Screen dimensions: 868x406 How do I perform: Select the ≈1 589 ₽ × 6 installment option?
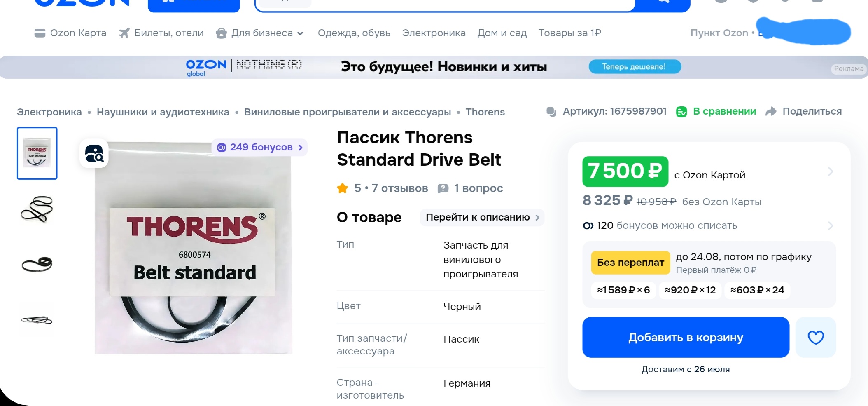(623, 290)
